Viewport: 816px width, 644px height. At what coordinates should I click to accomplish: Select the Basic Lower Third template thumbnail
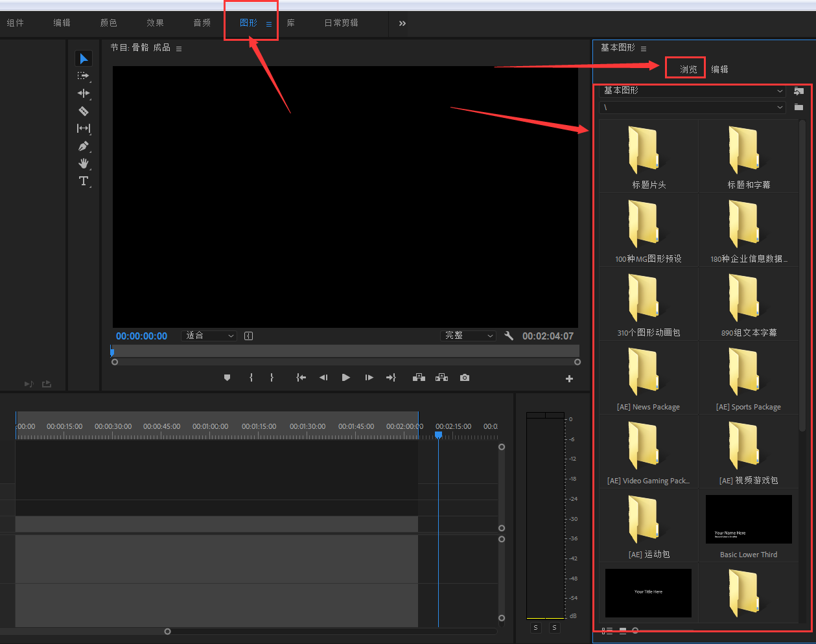pos(749,520)
